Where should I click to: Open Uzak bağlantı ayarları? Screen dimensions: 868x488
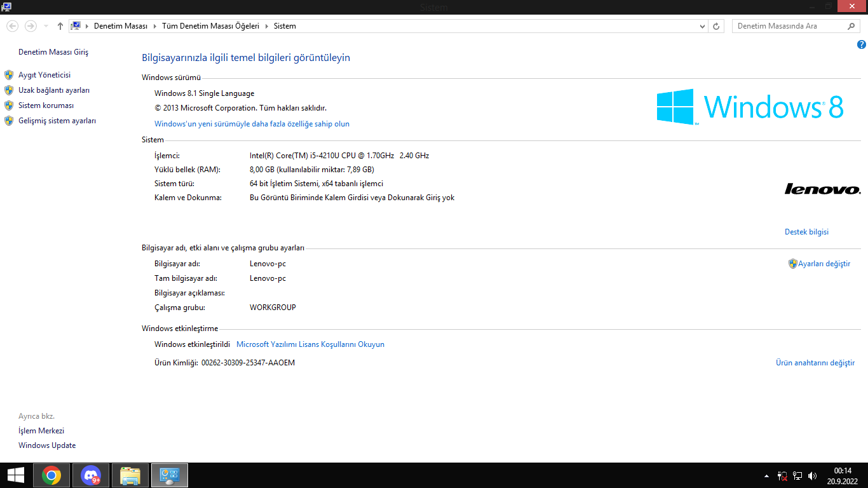click(x=54, y=90)
